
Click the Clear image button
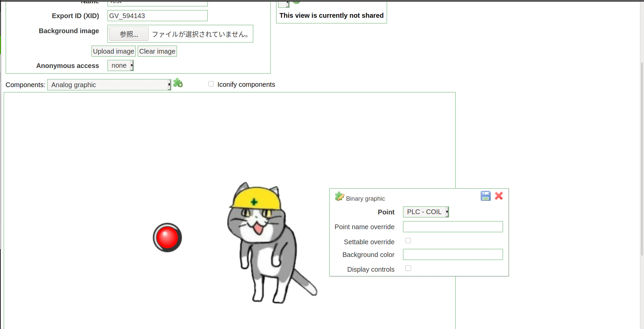click(157, 51)
